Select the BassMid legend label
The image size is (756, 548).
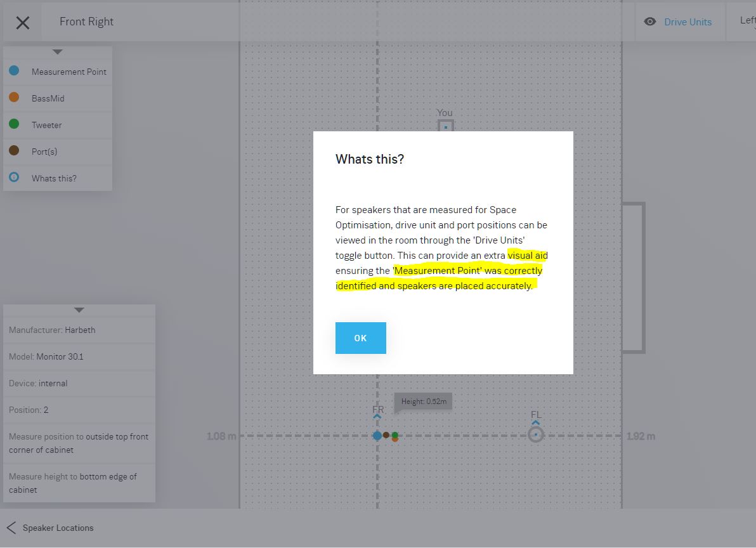(48, 98)
